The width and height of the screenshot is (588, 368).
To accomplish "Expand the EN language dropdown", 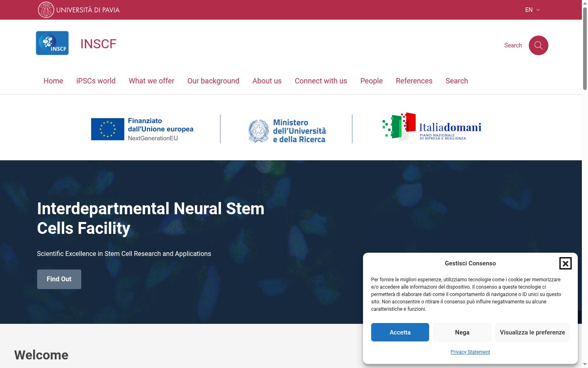I will click(x=532, y=10).
